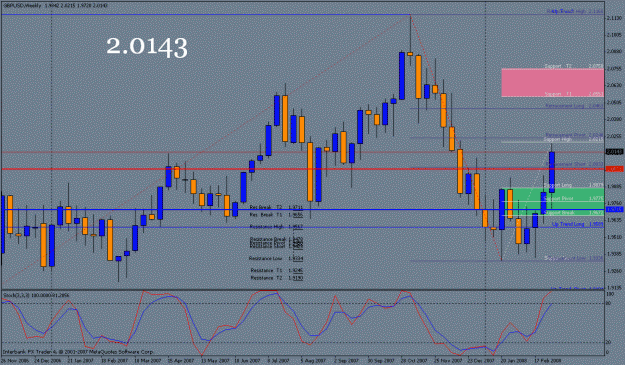Click the 'Retracement Short' level label
The image size is (625, 365).
point(565,164)
